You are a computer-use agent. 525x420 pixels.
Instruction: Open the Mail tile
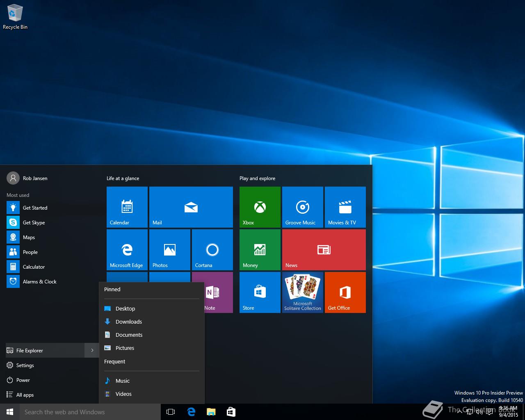191,207
